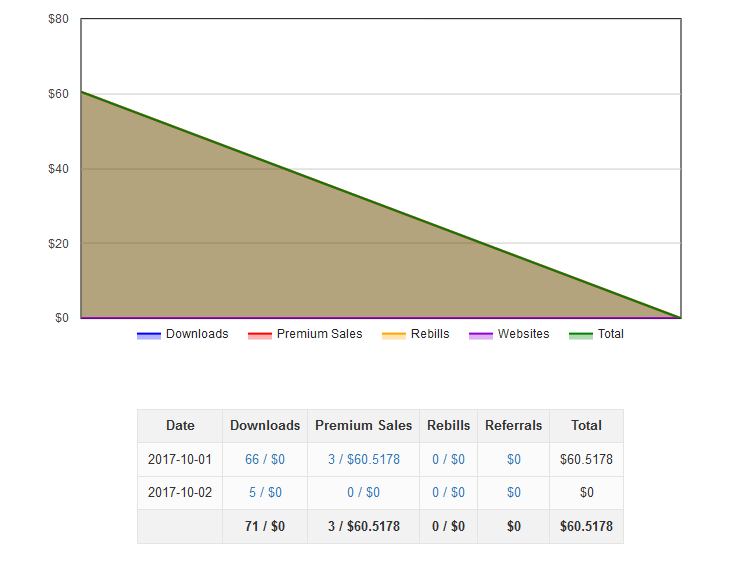This screenshot has width=733, height=578.
Task: Open 2017-10-02 rebills 0 / $0 link
Action: 448,493
